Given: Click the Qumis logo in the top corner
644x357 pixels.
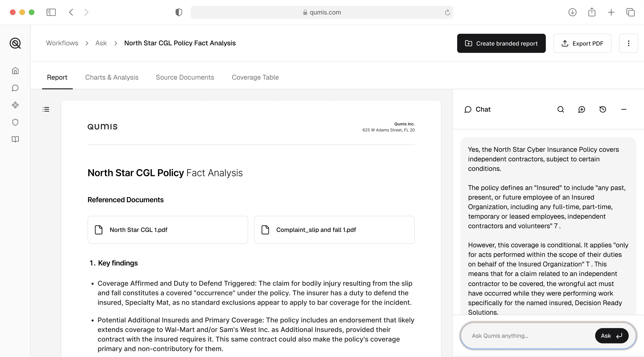Looking at the screenshot, I should [x=15, y=43].
